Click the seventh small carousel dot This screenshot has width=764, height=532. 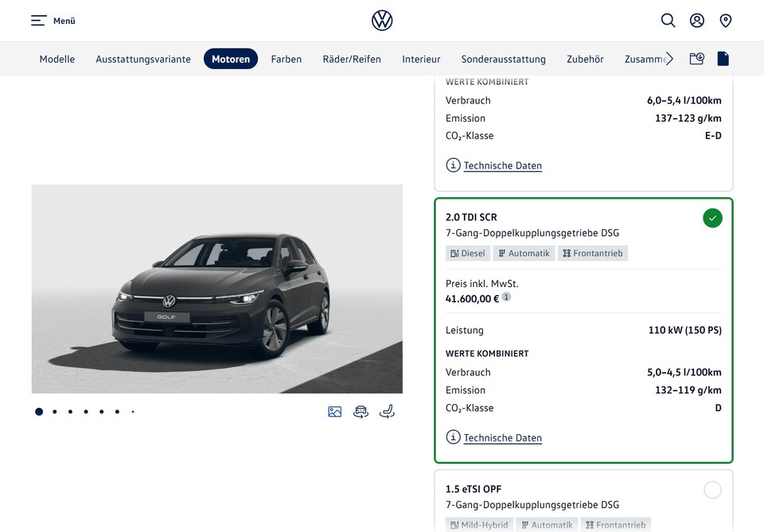(133, 412)
